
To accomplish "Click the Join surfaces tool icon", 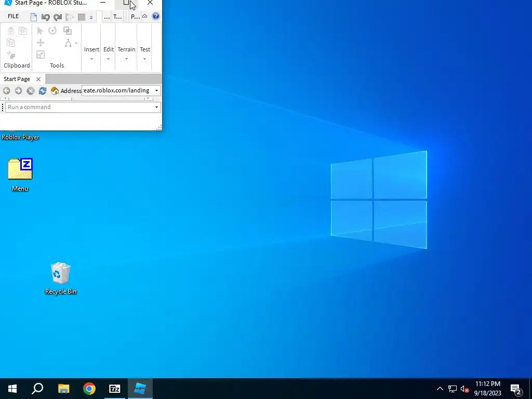I will (68, 43).
